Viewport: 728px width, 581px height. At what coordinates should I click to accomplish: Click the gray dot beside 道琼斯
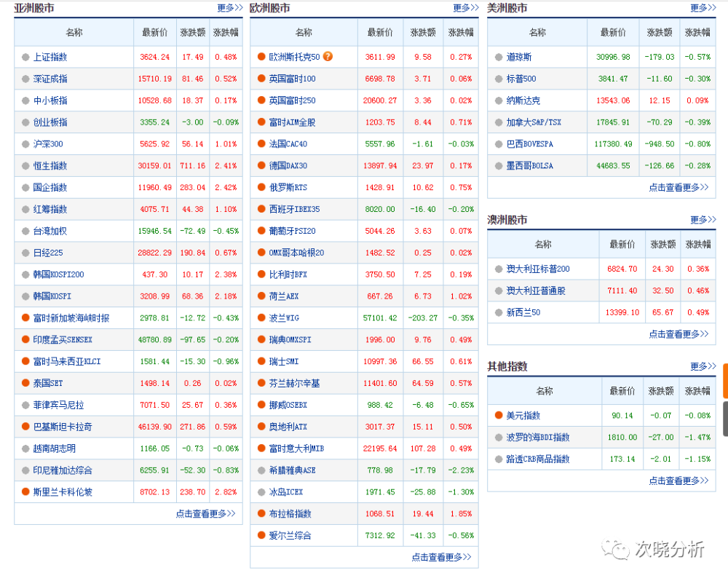(499, 57)
